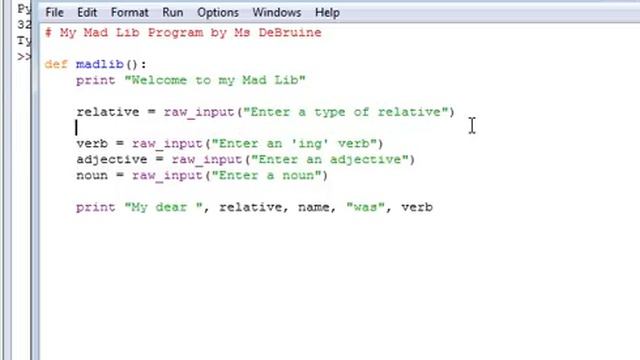Open the Help menu
640x360 pixels.
[327, 13]
